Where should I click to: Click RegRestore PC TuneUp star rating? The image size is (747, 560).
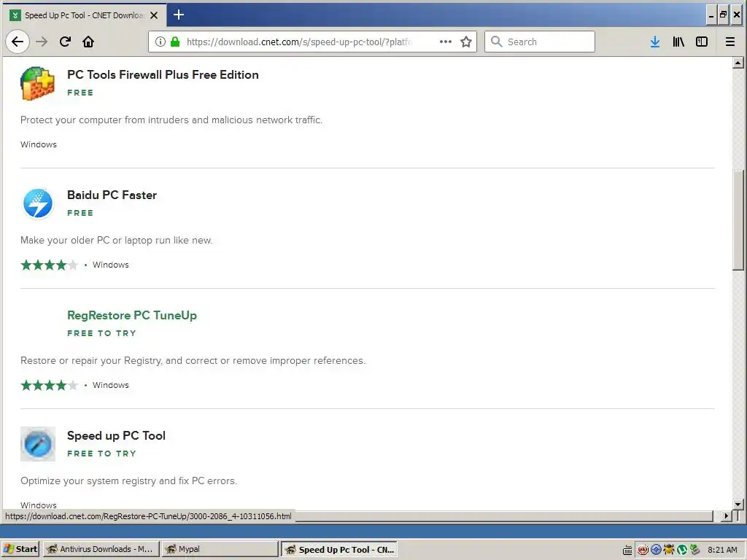[x=49, y=385]
